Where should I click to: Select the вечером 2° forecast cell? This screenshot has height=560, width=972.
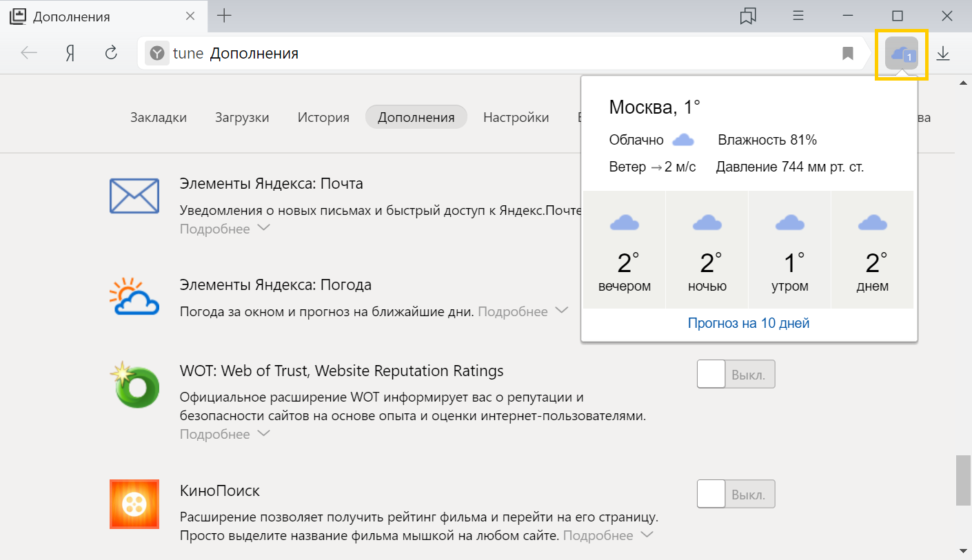(625, 250)
